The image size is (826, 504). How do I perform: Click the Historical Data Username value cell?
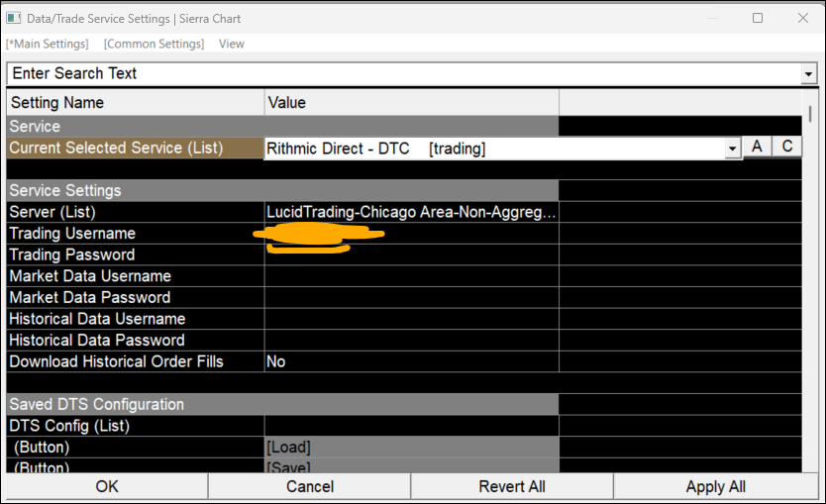point(411,319)
